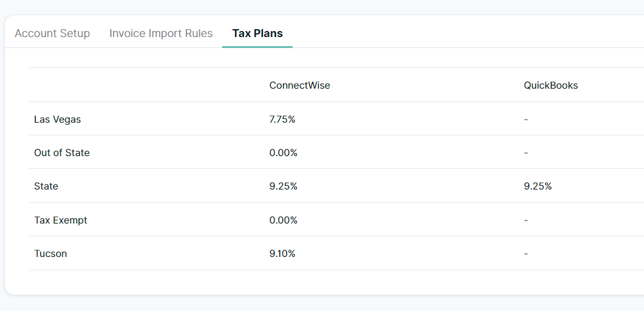644x311 pixels.
Task: Click the QuickBooks dash for Las Vegas
Action: pos(526,120)
